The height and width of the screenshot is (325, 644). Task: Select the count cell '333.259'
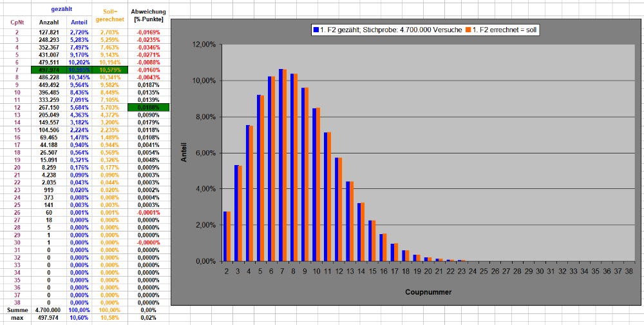(x=50, y=99)
